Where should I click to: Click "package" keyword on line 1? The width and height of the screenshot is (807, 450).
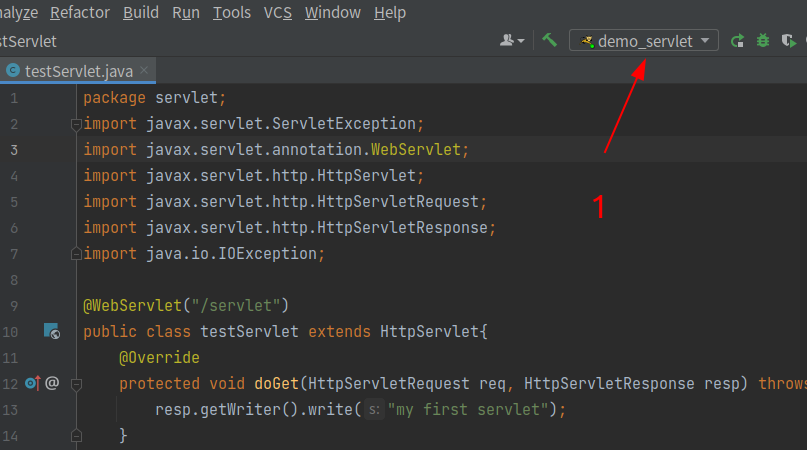[x=114, y=98]
